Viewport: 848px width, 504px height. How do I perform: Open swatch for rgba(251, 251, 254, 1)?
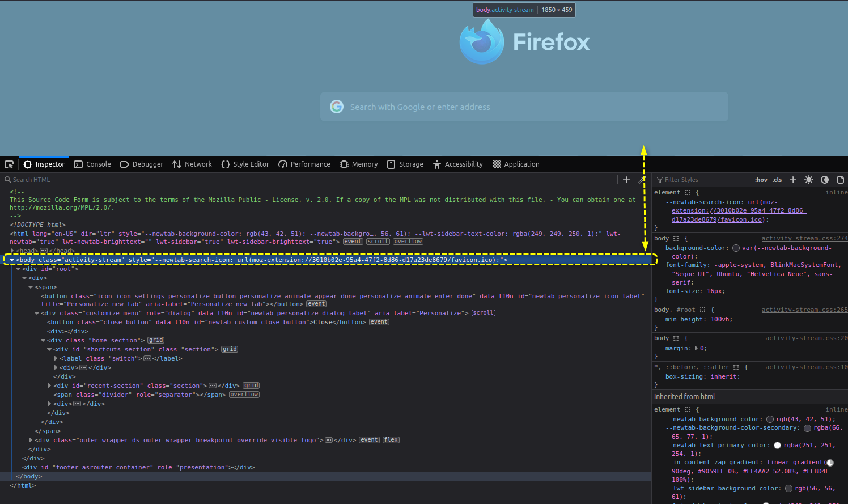pos(777,446)
